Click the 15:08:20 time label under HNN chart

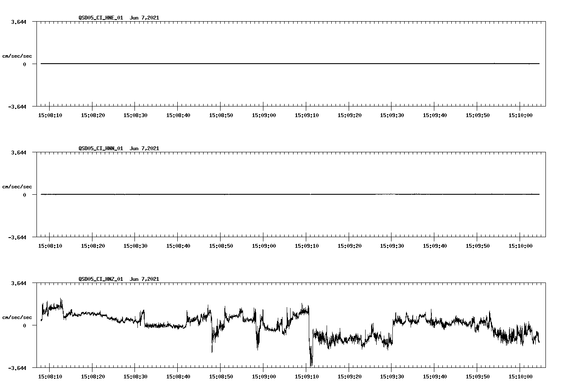[93, 246]
